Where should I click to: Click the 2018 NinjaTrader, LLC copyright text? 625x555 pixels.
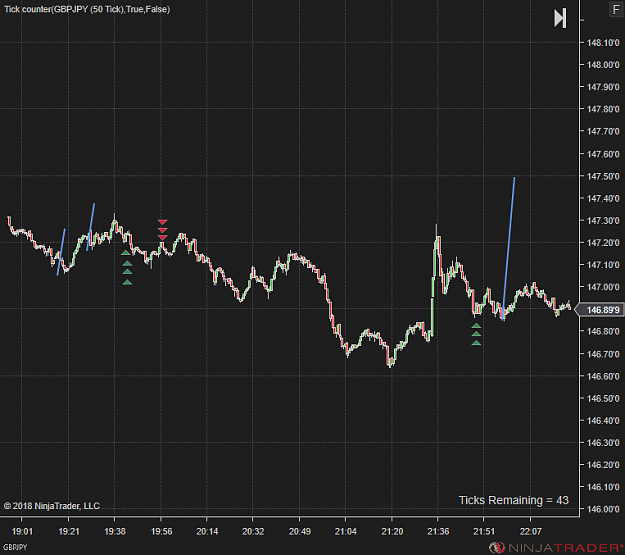[x=52, y=506]
